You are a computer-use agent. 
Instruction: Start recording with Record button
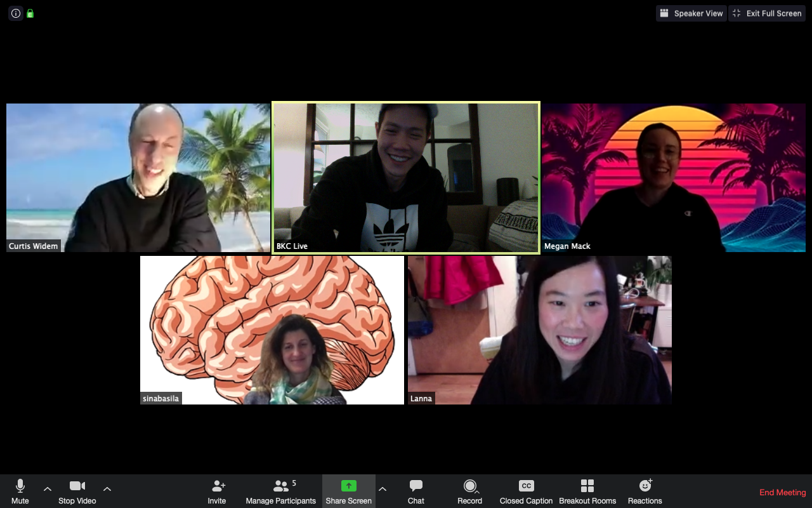pos(470,491)
